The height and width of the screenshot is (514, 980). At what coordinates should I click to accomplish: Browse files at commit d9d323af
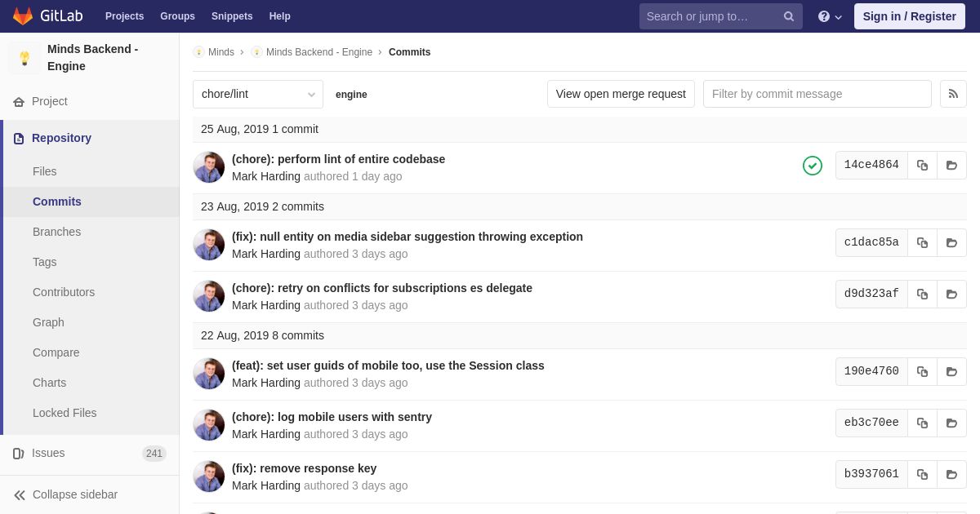point(951,294)
